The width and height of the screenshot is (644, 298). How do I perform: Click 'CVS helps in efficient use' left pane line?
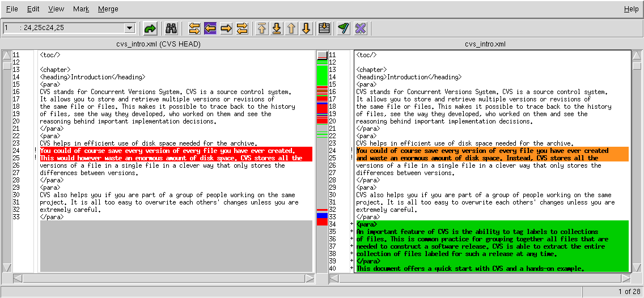coord(149,143)
